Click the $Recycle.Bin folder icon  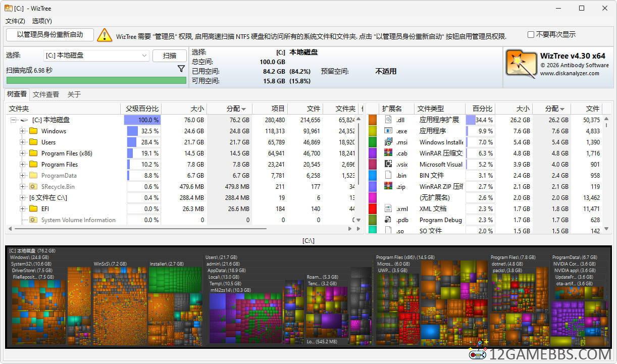click(x=34, y=187)
